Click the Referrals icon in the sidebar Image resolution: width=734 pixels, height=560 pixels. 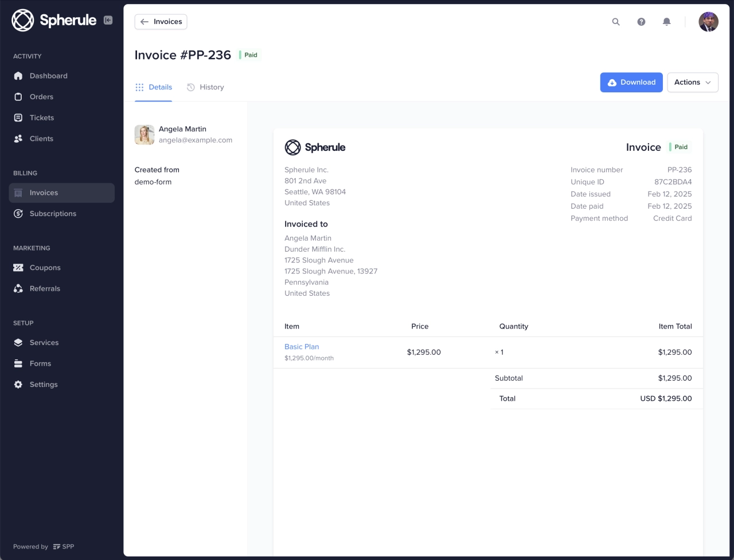coord(18,288)
